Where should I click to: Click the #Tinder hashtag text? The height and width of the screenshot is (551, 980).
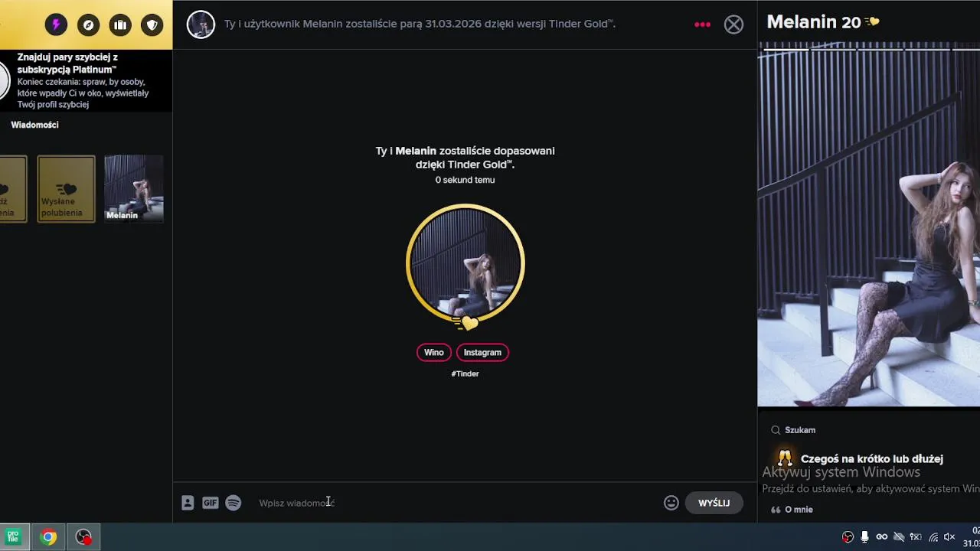465,373
